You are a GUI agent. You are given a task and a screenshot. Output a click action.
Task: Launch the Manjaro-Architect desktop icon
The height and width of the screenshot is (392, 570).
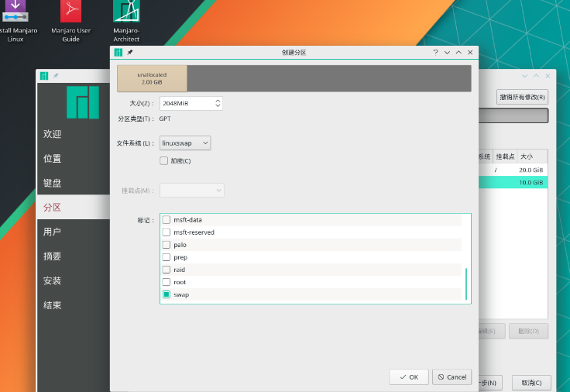click(126, 21)
